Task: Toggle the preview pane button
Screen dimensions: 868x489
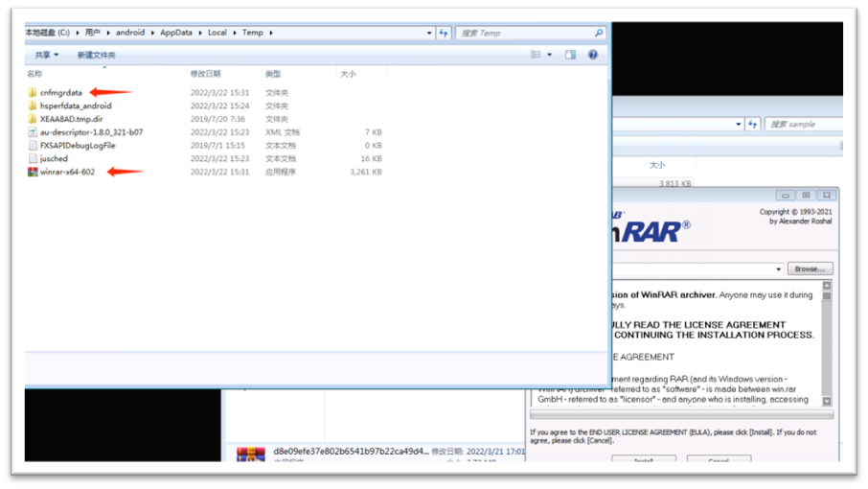Action: click(570, 55)
